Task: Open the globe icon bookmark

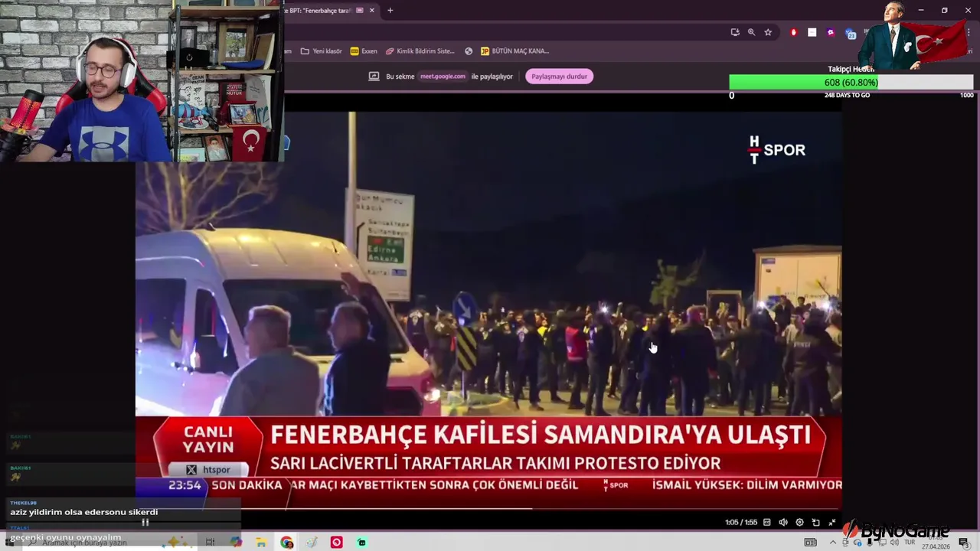Action: coord(469,51)
